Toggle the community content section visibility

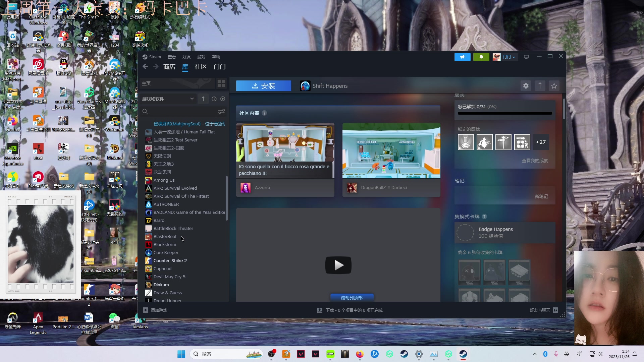(x=250, y=113)
